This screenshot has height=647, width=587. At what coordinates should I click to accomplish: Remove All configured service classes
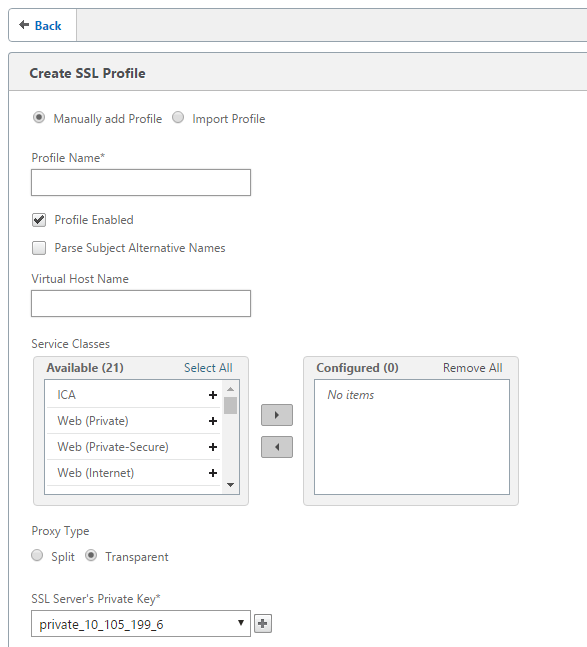pos(473,368)
